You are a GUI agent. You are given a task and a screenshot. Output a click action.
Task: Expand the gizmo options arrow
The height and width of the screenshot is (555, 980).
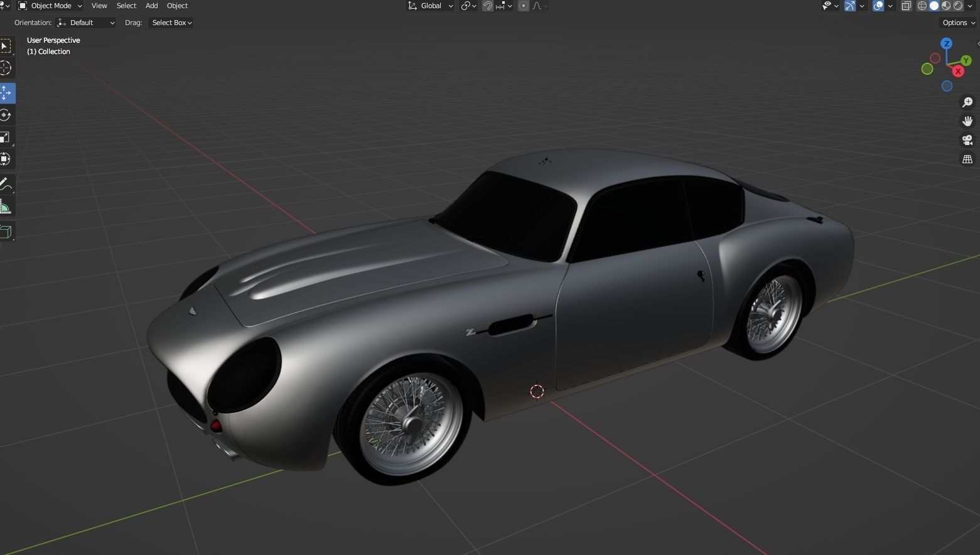coord(862,6)
